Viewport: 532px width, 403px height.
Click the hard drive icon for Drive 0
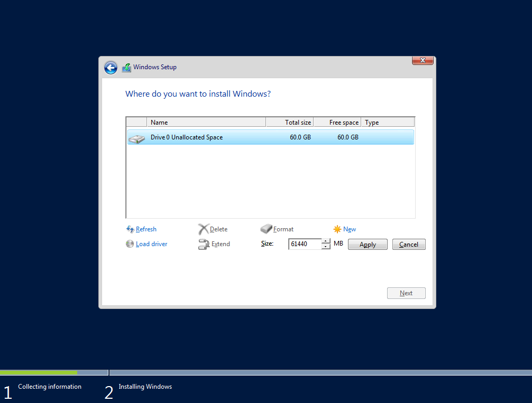tap(137, 139)
